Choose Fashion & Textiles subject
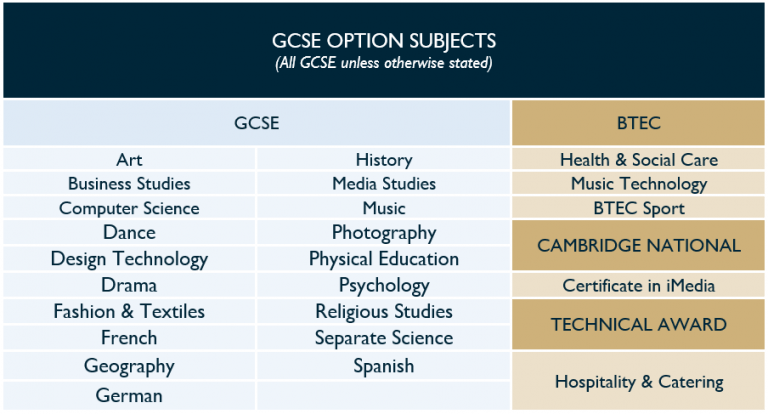768x414 pixels. click(129, 311)
